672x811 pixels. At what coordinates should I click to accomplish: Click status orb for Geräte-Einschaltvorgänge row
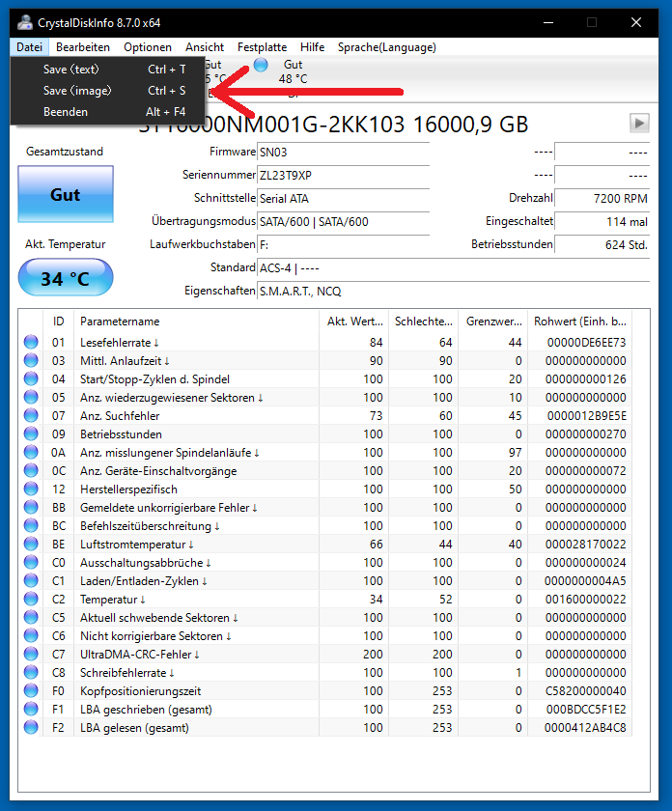pos(31,470)
